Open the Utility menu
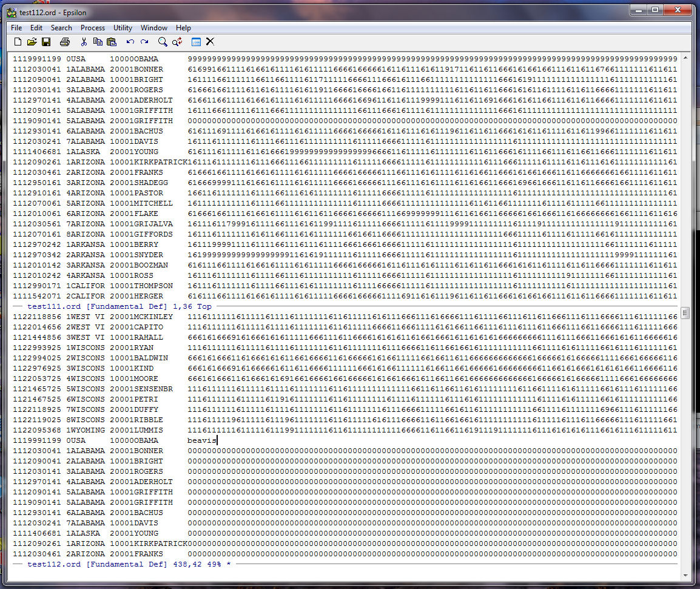The image size is (700, 589). click(x=123, y=28)
